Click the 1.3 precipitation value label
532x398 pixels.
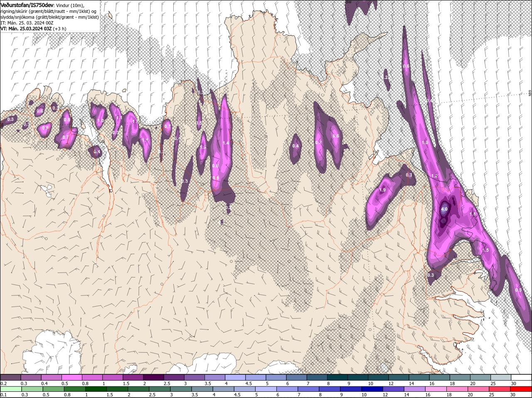[x=203, y=147]
